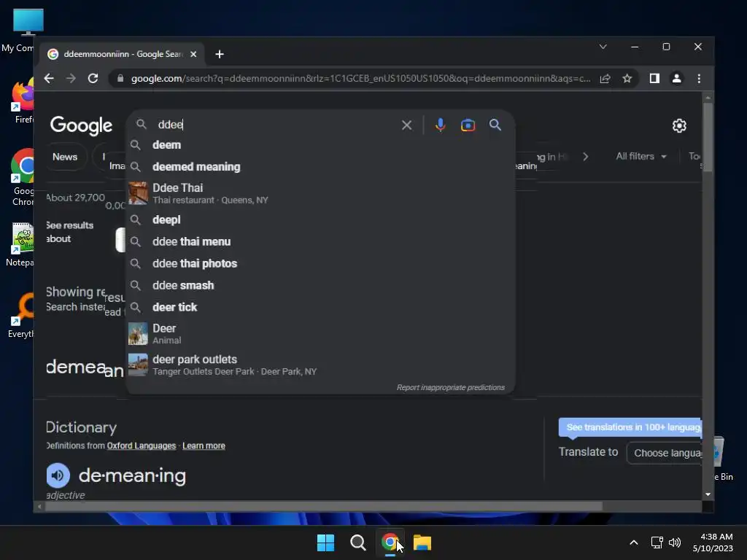
Task: Click Chrome icon in the taskbar
Action: click(390, 542)
